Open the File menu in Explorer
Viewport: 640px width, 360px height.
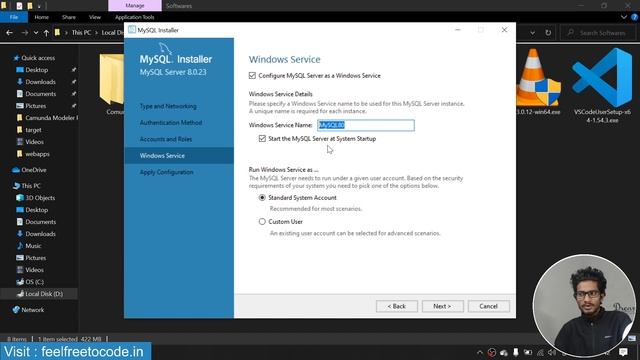(x=14, y=17)
